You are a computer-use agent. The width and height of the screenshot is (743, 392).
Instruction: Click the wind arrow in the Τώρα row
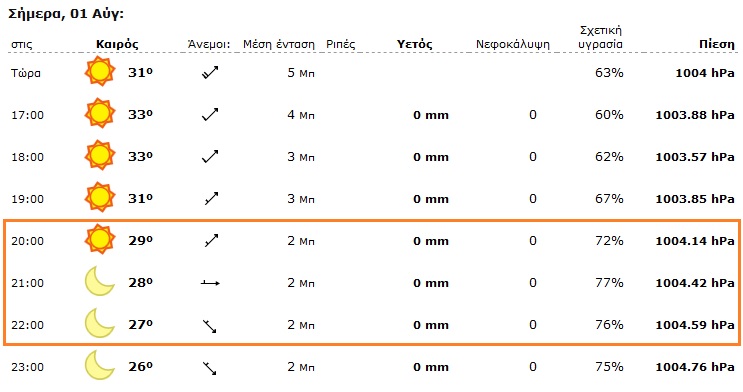(210, 73)
